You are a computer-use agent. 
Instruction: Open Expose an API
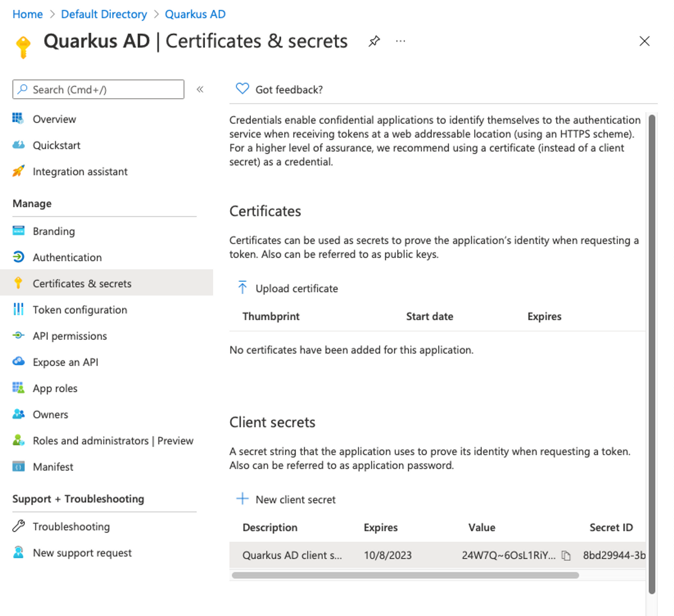click(x=66, y=362)
